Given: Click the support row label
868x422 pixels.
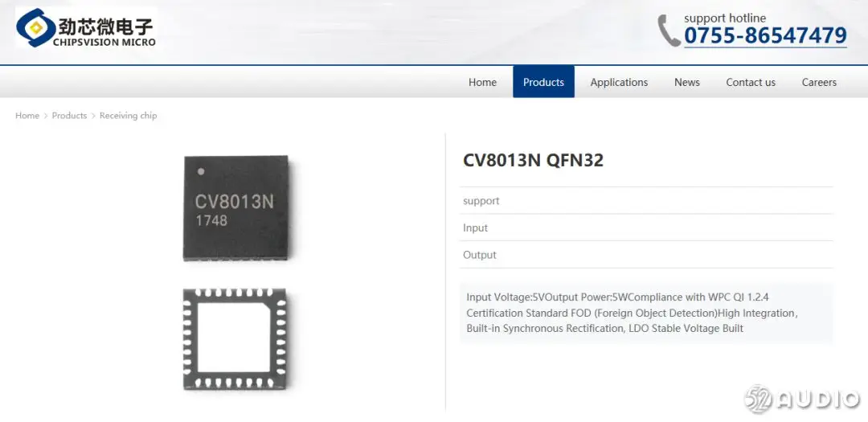Looking at the screenshot, I should pyautogui.click(x=481, y=201).
